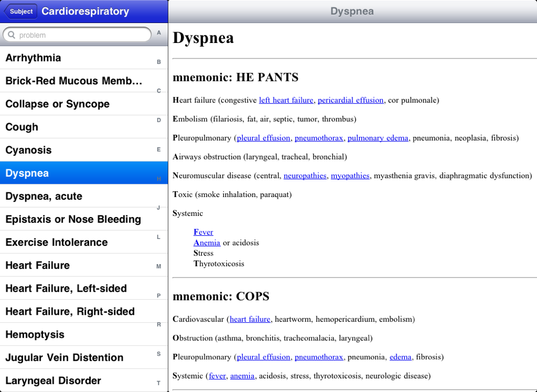Select the highlighted Dyspnea row

84,173
